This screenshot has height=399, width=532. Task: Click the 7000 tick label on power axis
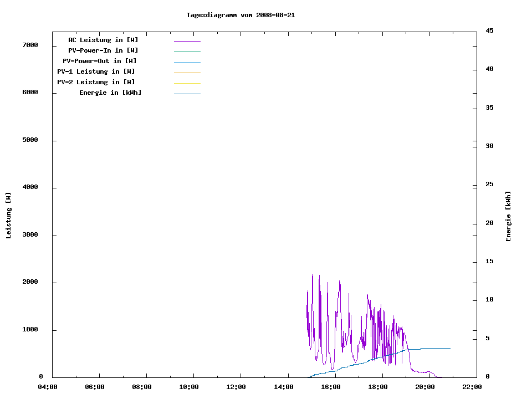click(x=29, y=45)
